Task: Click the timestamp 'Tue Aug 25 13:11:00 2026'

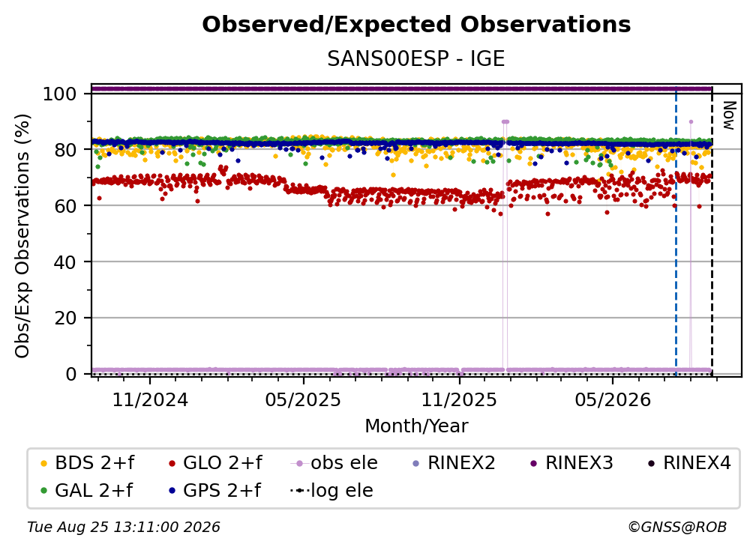Action: click(x=124, y=527)
